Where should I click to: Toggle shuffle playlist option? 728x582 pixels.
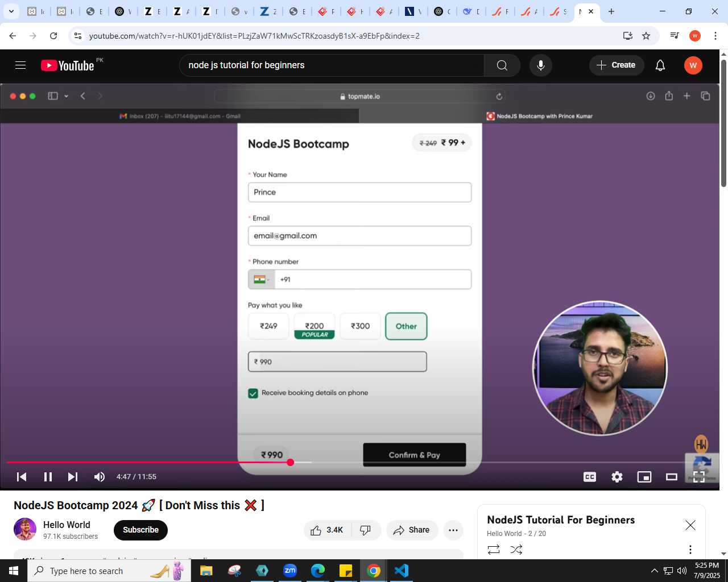pos(516,550)
